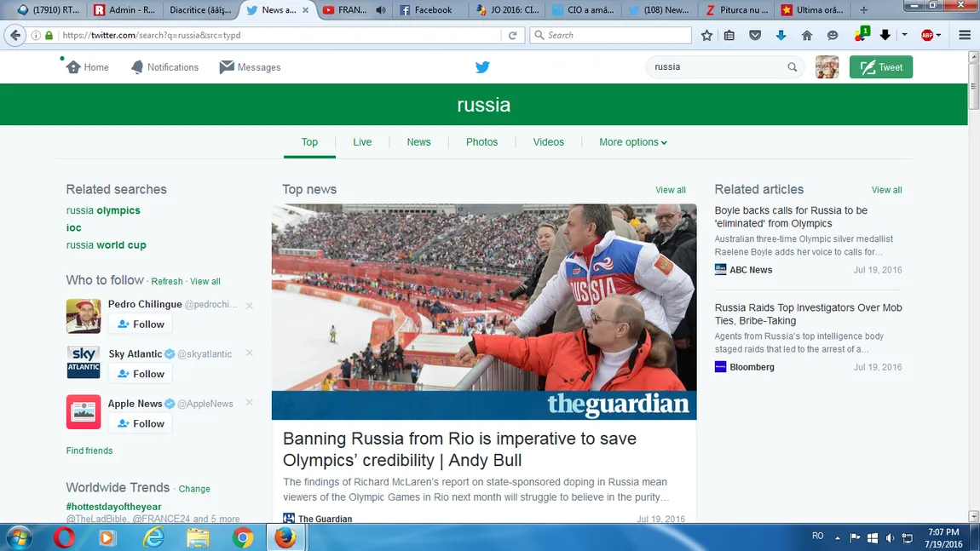Bookmark this page with the star icon
Image resolution: width=980 pixels, height=551 pixels.
(706, 35)
